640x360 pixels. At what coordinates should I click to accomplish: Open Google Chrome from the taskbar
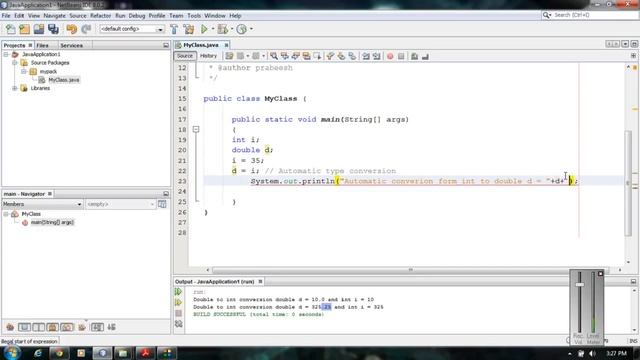[x=60, y=353]
